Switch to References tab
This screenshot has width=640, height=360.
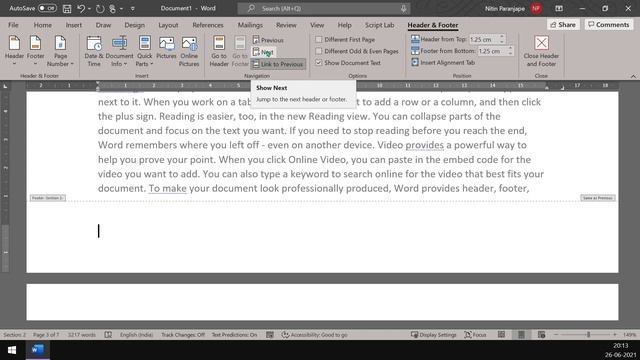(208, 25)
